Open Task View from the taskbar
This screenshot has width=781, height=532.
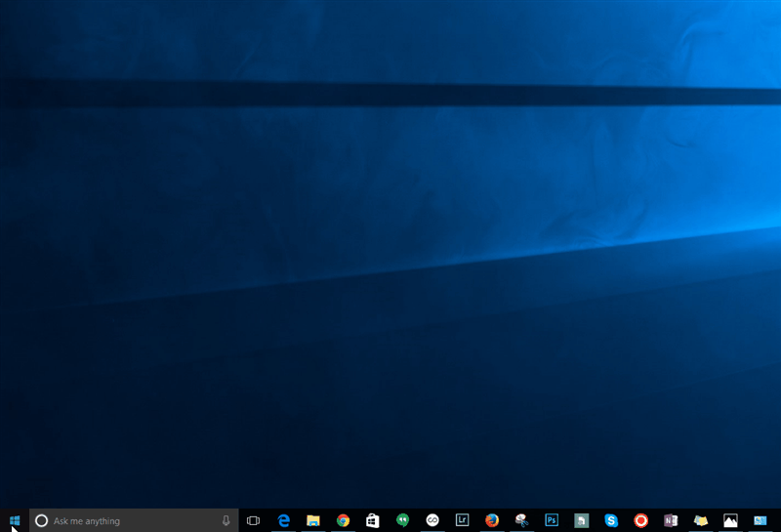coord(253,520)
